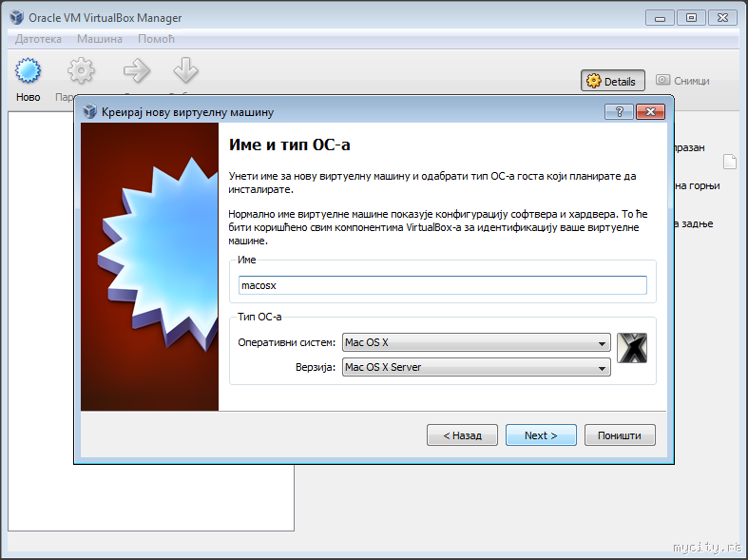Click the Mac OS X logo icon
This screenshot has width=748, height=560.
632,348
